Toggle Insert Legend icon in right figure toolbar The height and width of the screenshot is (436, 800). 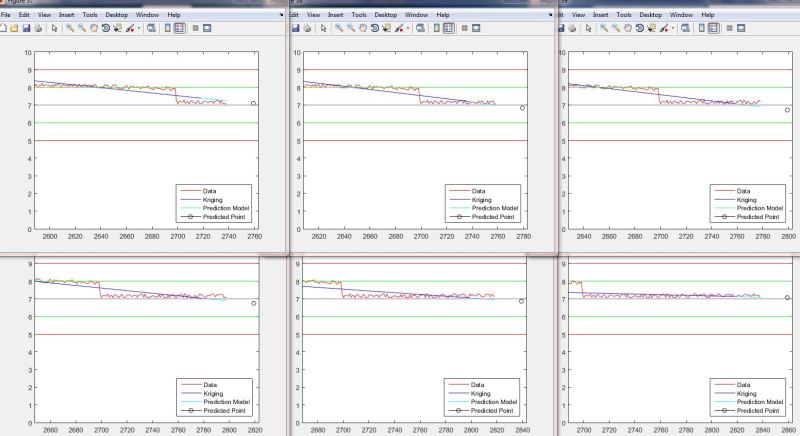click(x=713, y=28)
